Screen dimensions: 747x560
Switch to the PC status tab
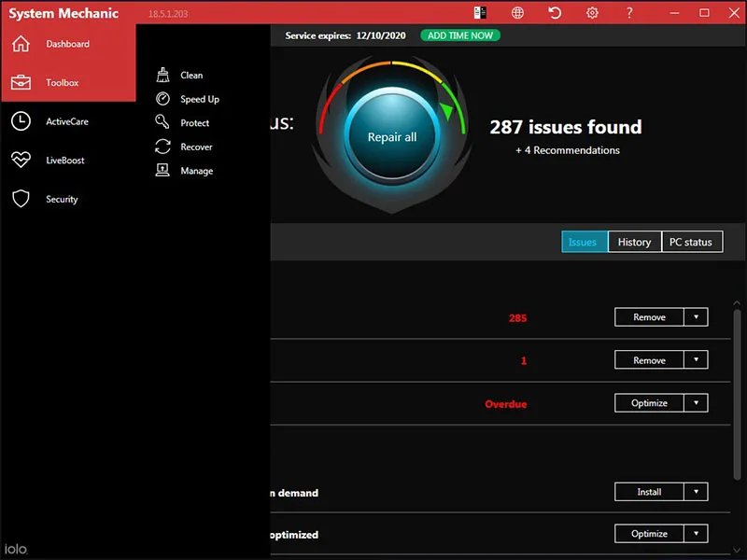pos(692,242)
